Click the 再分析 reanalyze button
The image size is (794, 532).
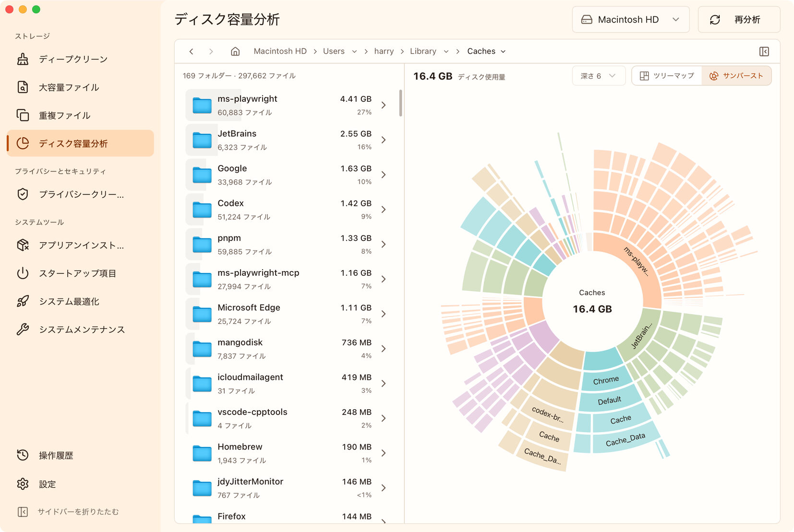click(739, 20)
